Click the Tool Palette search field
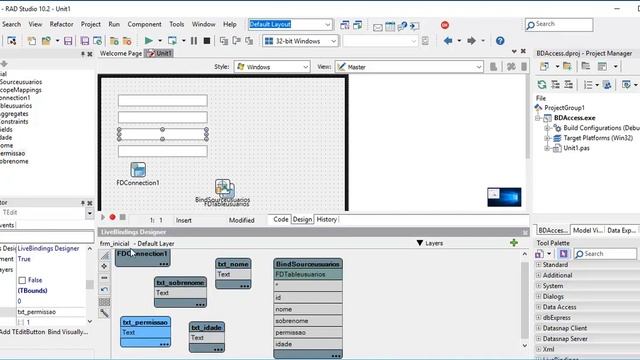This screenshot has height=360, width=640. pyautogui.click(x=606, y=254)
